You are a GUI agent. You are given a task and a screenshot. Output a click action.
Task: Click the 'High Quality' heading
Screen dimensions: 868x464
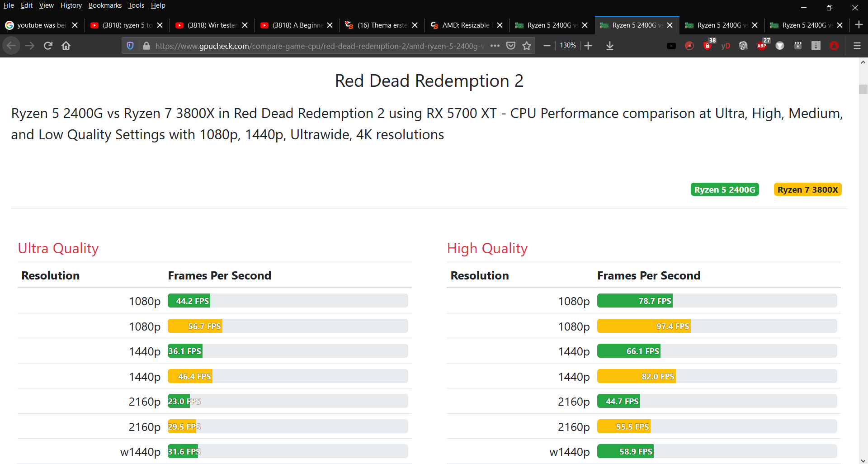click(487, 248)
